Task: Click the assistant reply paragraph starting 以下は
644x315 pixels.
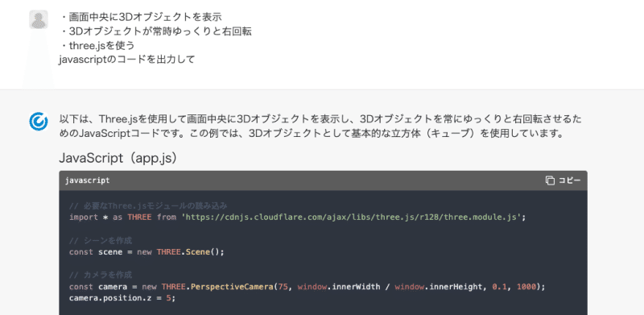Action: click(320, 126)
